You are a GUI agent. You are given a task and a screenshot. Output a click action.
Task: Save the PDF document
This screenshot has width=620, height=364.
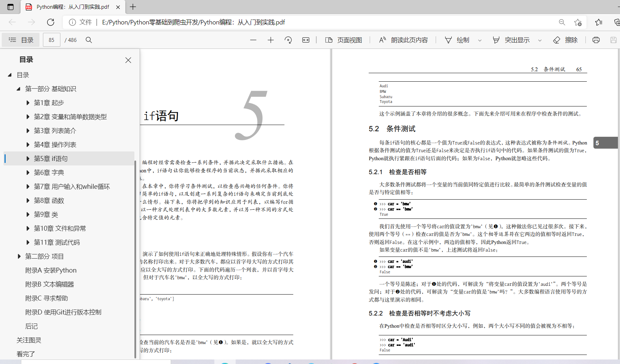click(613, 40)
